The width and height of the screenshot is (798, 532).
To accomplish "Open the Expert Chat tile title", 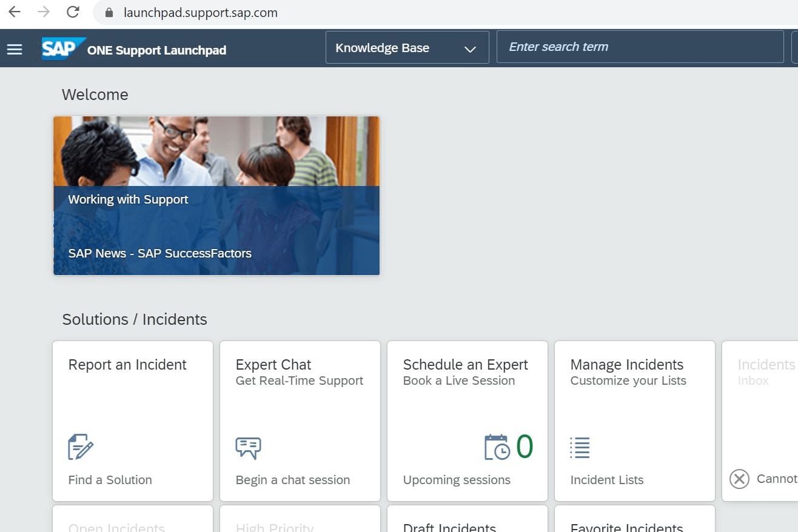I will click(273, 365).
